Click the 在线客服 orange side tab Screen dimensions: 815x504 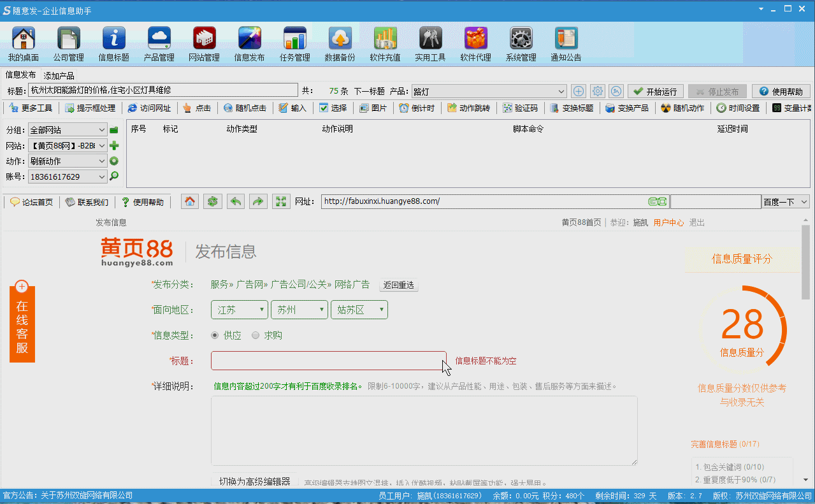coord(22,321)
